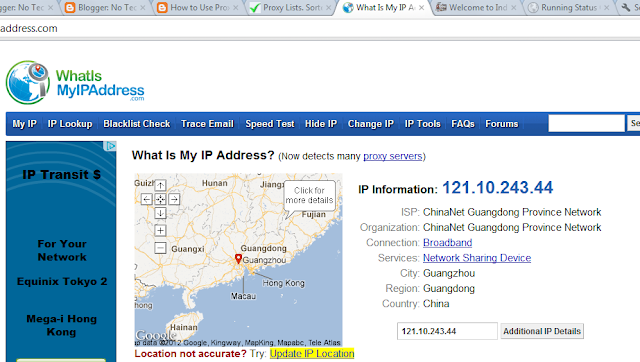Zoom in on the map with plus
Viewport: 640px width, 362px height.
coord(160,231)
